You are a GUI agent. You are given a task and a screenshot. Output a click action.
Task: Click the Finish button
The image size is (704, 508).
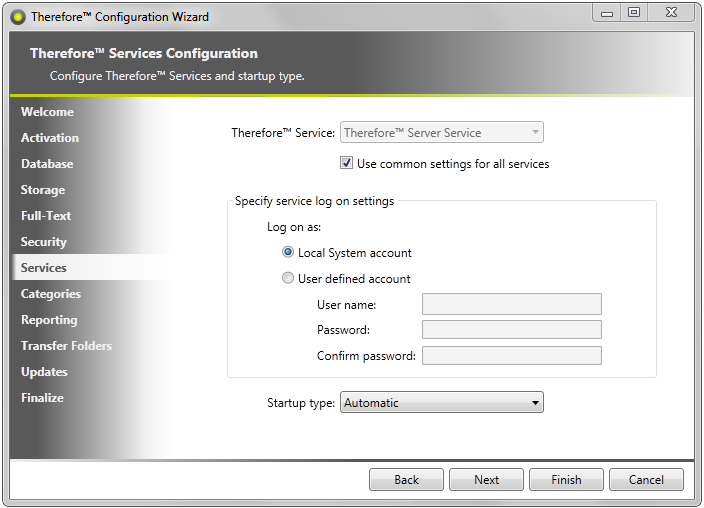click(566, 480)
